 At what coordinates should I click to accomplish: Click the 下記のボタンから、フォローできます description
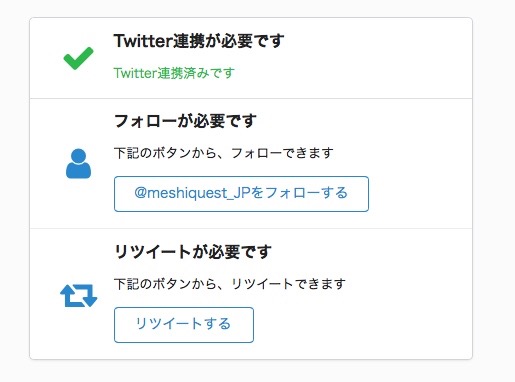coord(224,153)
